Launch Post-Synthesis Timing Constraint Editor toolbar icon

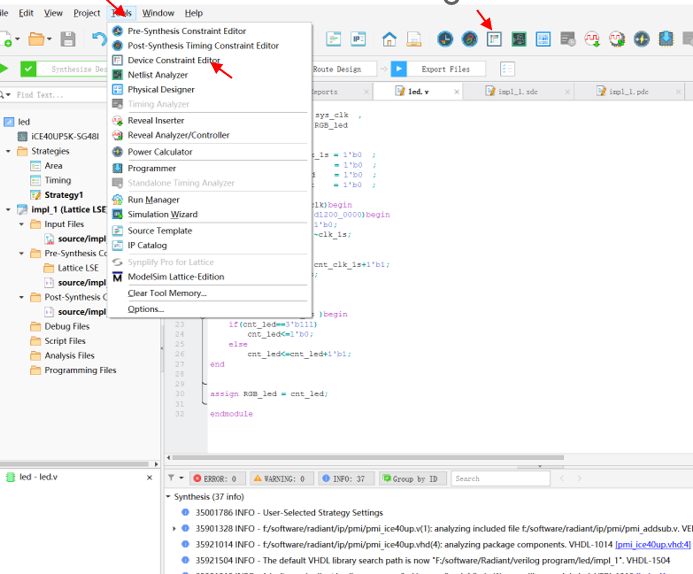(469, 39)
